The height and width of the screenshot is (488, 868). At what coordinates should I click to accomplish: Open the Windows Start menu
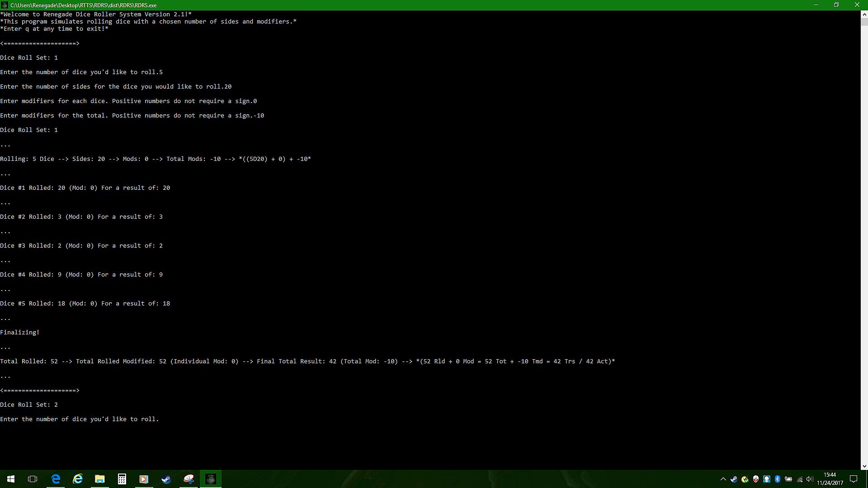[x=11, y=479]
